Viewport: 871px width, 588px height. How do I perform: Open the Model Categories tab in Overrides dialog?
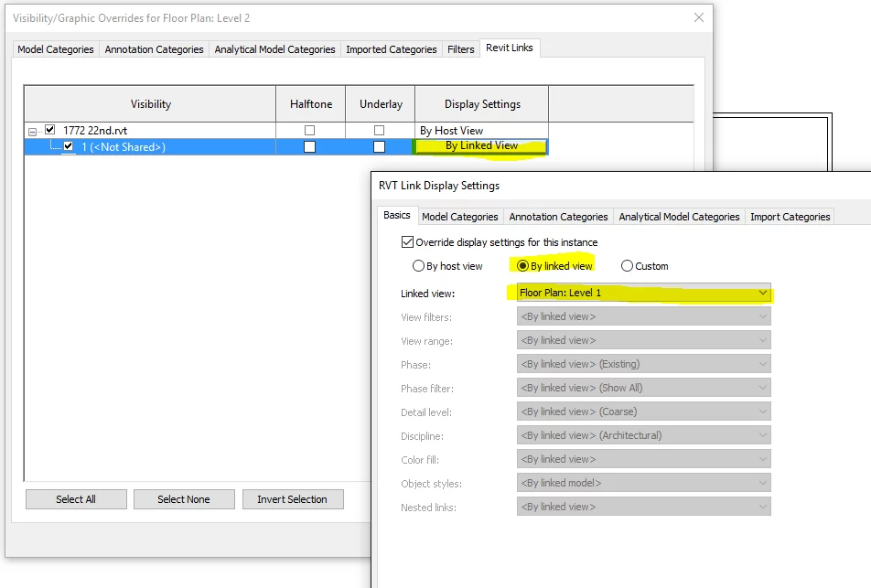[x=56, y=49]
